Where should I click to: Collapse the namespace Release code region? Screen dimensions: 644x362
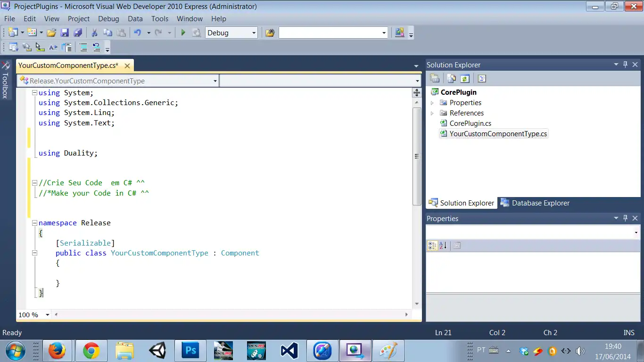click(x=34, y=223)
